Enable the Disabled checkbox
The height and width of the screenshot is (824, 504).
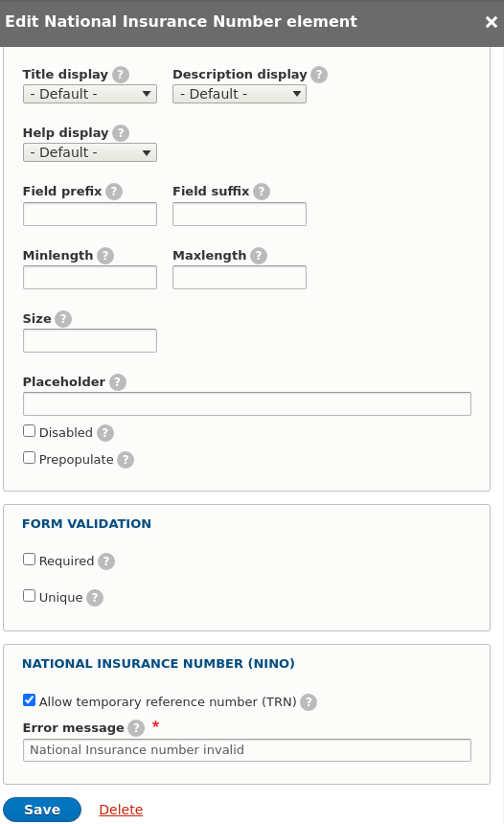pos(30,431)
